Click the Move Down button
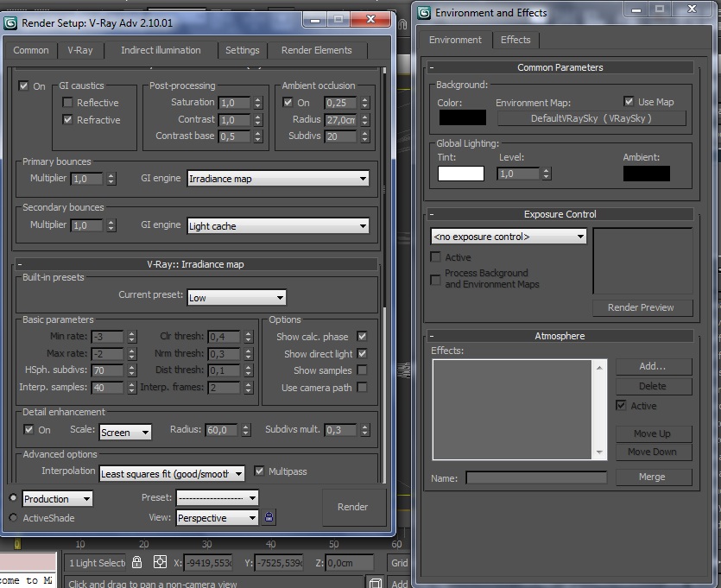The height and width of the screenshot is (588, 721). click(x=653, y=452)
